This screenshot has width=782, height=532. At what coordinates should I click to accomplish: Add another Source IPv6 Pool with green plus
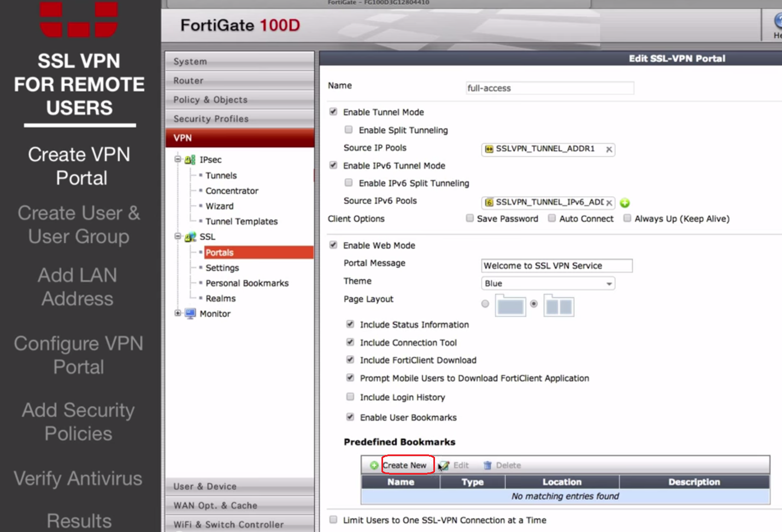[625, 203]
